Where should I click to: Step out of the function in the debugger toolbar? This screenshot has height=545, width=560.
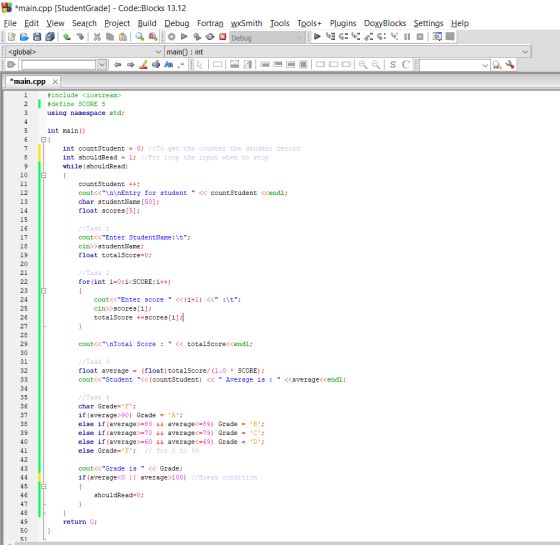point(369,36)
